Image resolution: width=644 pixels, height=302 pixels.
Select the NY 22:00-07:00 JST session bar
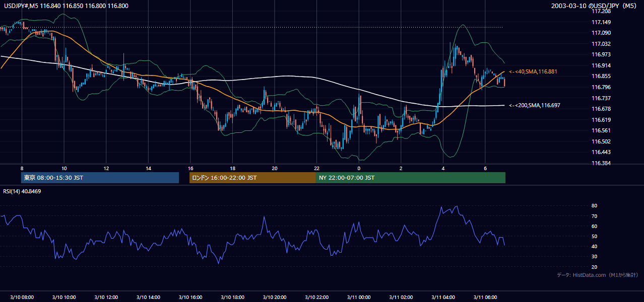point(411,178)
